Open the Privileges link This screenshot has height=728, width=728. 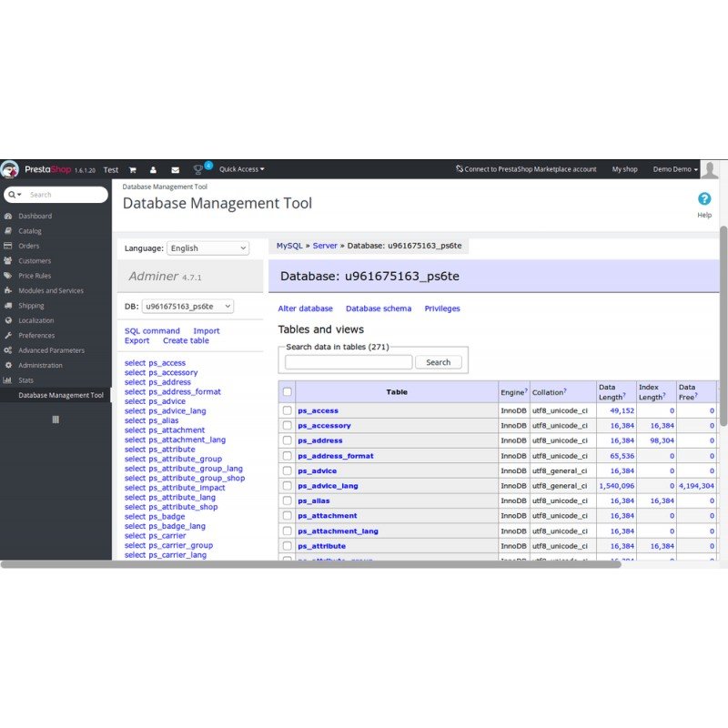(442, 308)
